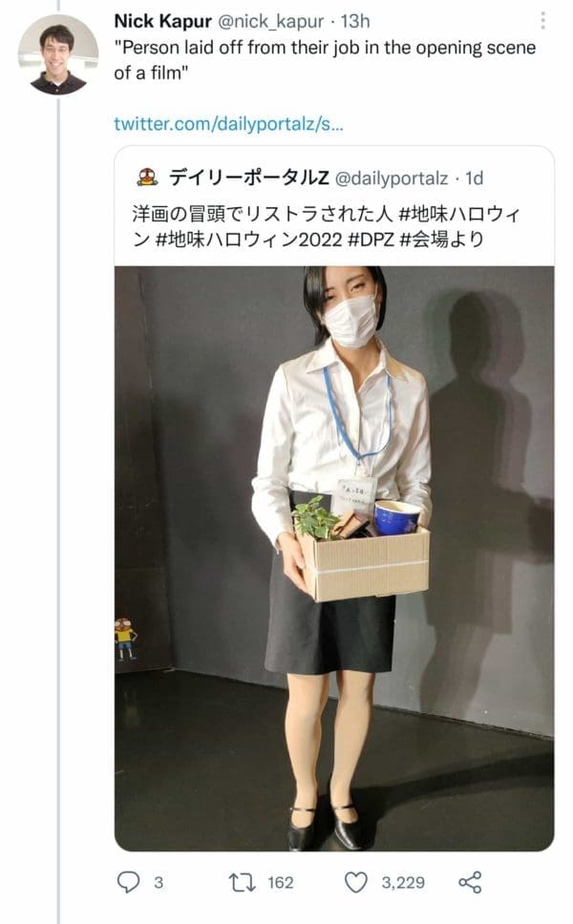Image resolution: width=573 pixels, height=924 pixels.
Task: Open the quoted tweet's 1d timestamp
Action: (474, 178)
